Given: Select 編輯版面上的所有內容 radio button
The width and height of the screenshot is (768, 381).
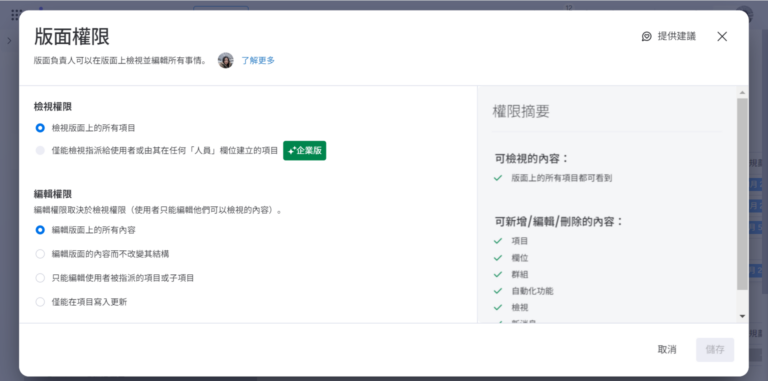Looking at the screenshot, I should tap(40, 230).
